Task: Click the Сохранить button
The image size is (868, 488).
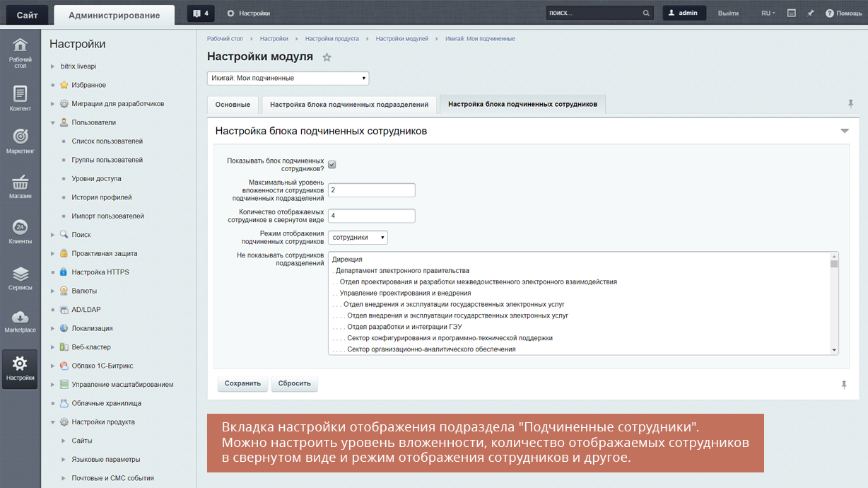Action: [x=243, y=383]
